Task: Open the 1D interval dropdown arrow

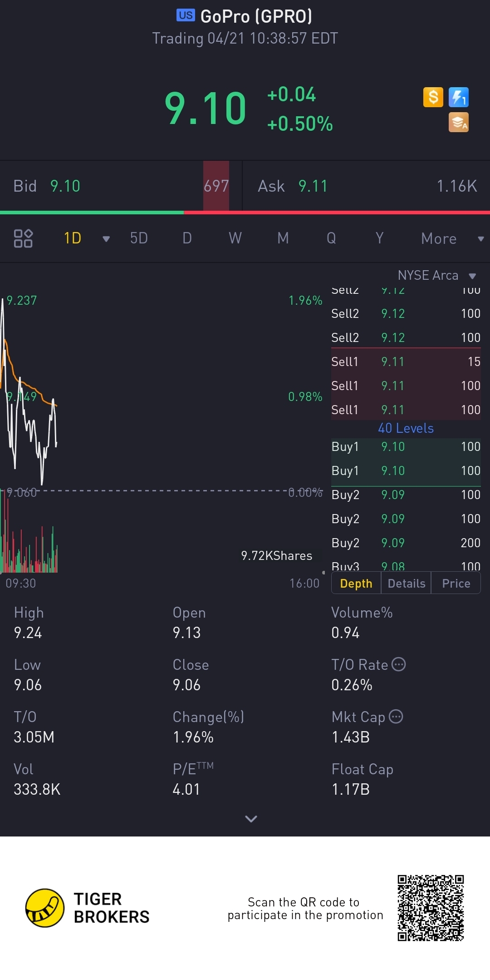Action: pos(106,239)
